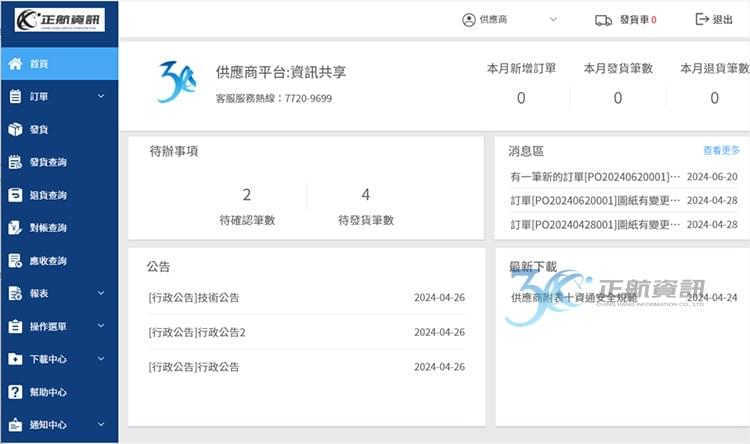Click the delivery truck icon
Screen dimensions: 750x444
(603, 20)
